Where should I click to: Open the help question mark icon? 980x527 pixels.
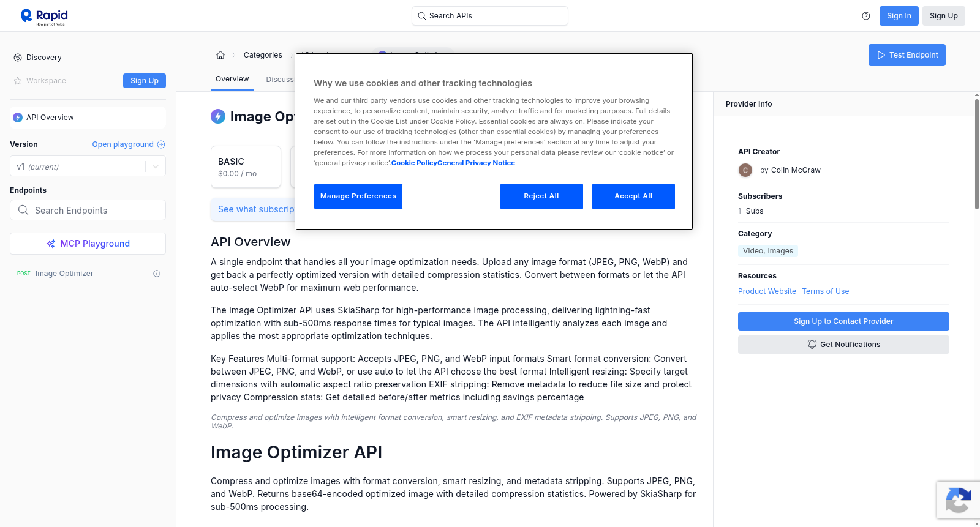[x=866, y=16]
